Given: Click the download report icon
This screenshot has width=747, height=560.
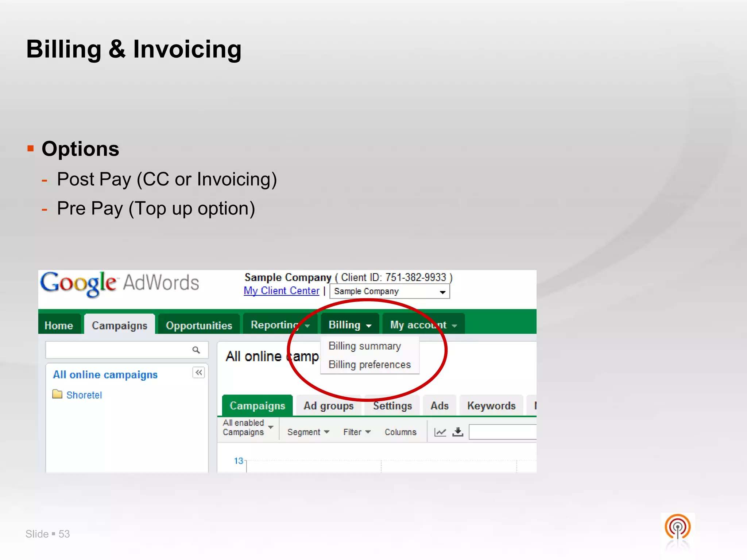Looking at the screenshot, I should (458, 432).
